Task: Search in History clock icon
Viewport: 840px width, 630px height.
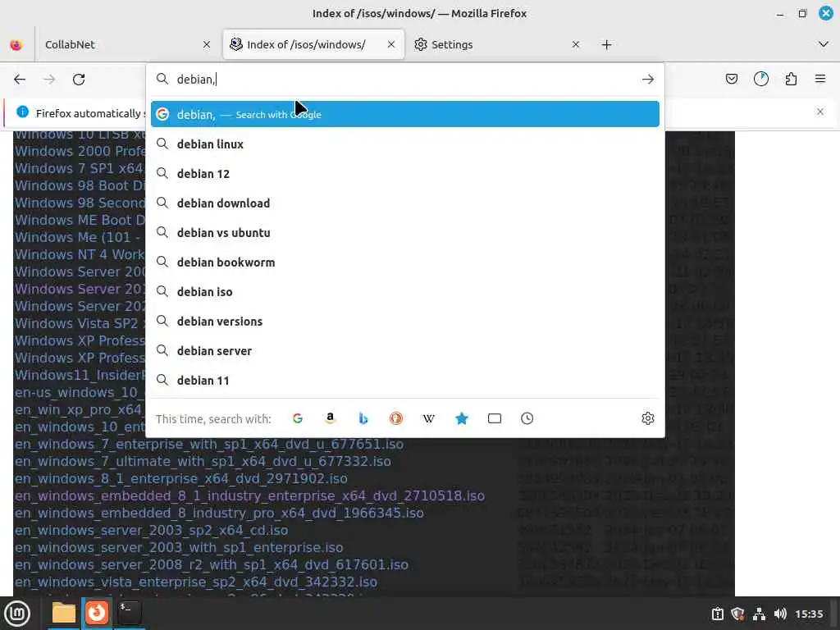Action: pyautogui.click(x=527, y=418)
